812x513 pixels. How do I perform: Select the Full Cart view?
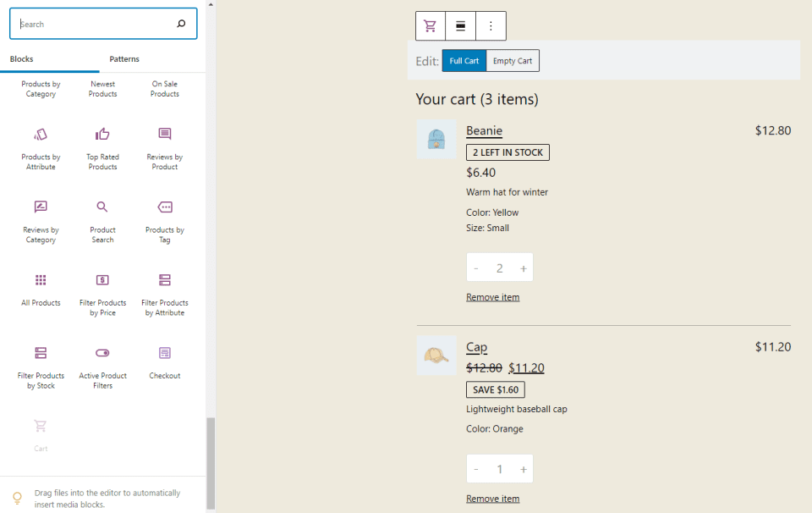tap(464, 61)
